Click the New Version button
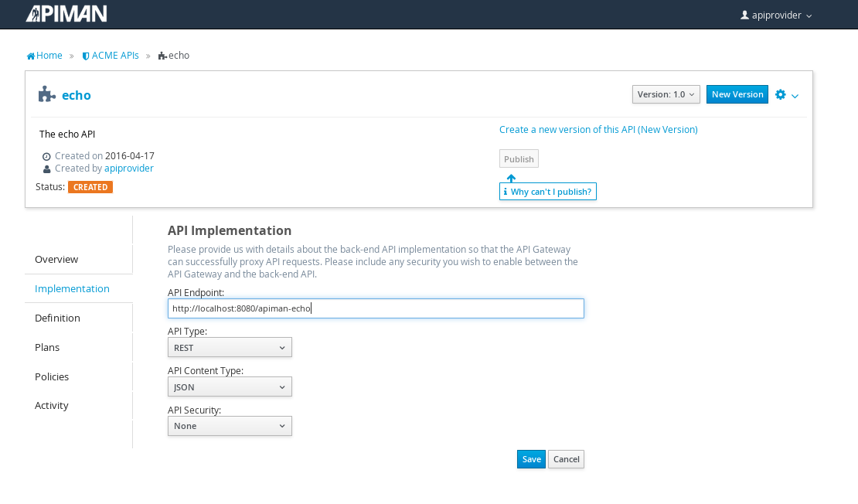This screenshot has height=504, width=858. click(737, 94)
